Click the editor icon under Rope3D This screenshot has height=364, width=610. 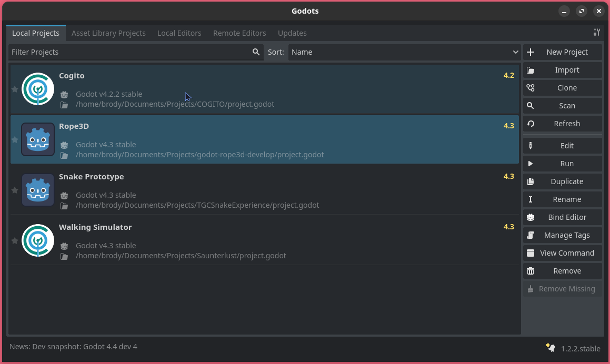pos(64,145)
